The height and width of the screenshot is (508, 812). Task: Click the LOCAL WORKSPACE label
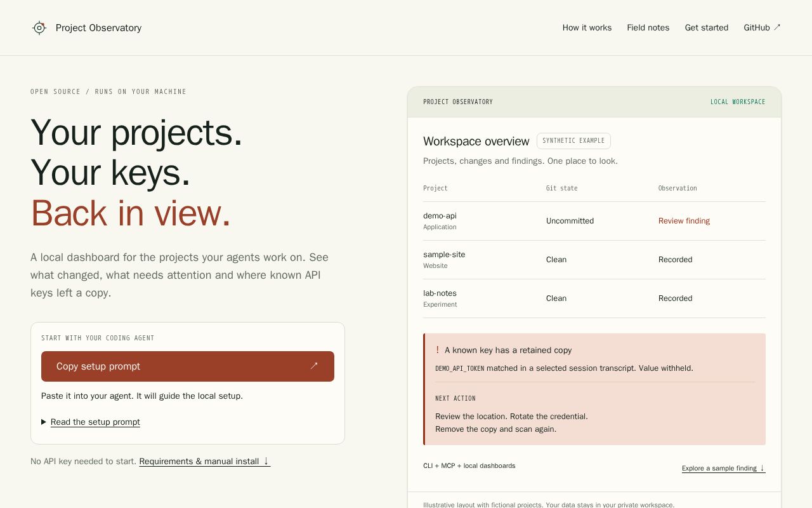(738, 102)
